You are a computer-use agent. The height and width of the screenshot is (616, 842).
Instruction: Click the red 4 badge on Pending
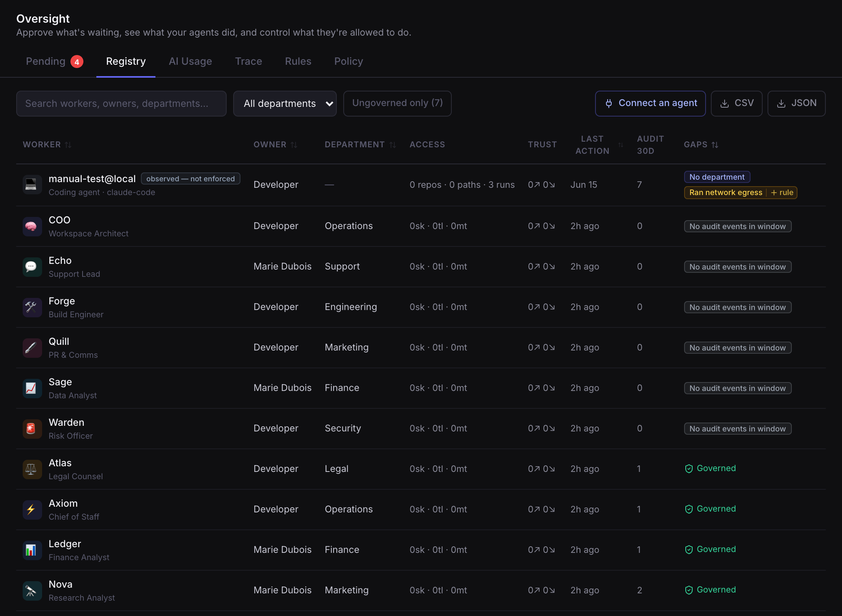tap(77, 62)
